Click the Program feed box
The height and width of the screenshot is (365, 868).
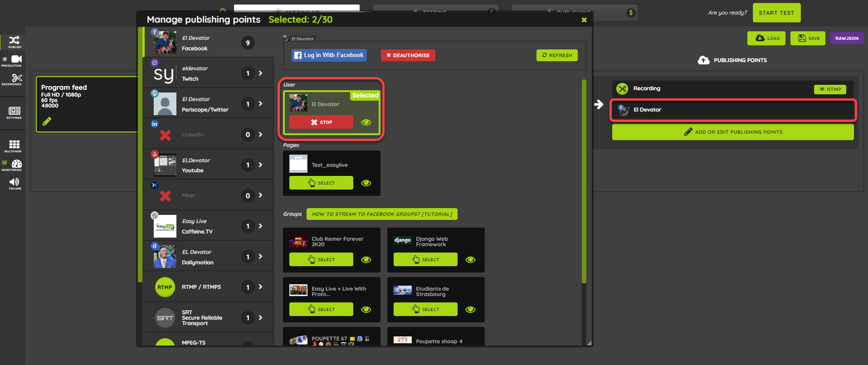(87, 104)
